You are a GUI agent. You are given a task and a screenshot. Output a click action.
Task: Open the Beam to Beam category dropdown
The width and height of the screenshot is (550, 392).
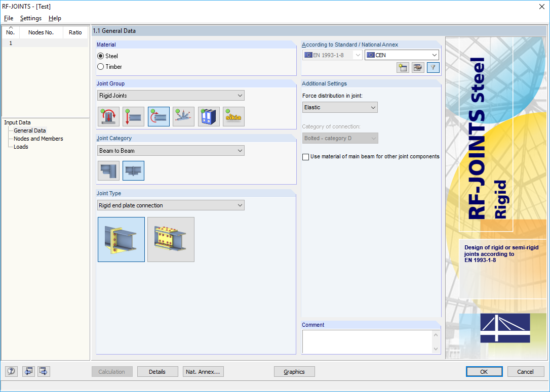point(171,151)
